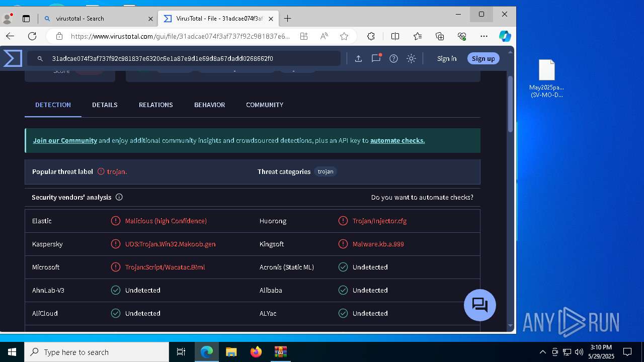Viewport: 644px width, 362px height.
Task: Click Malware.kb.a.999 detection text
Action: click(378, 244)
